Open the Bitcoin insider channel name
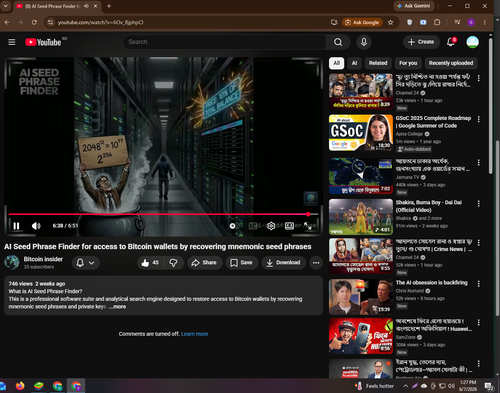Viewport: 500px width, 393px height. 43,259
